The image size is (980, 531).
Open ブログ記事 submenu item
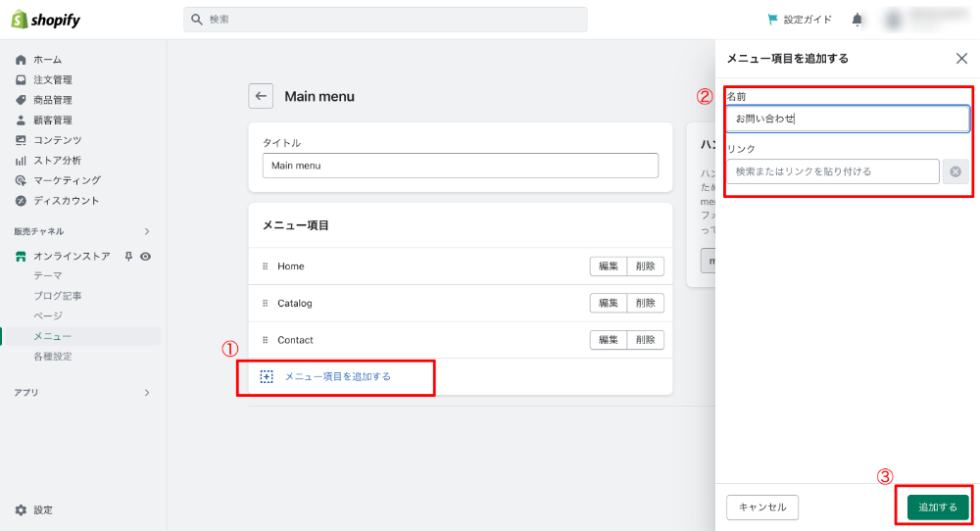58,296
